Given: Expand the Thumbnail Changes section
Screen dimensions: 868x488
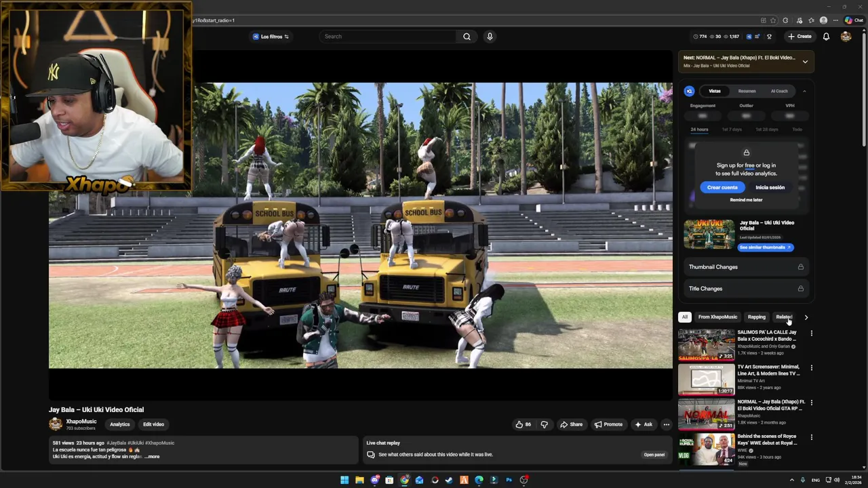Looking at the screenshot, I should (x=746, y=267).
